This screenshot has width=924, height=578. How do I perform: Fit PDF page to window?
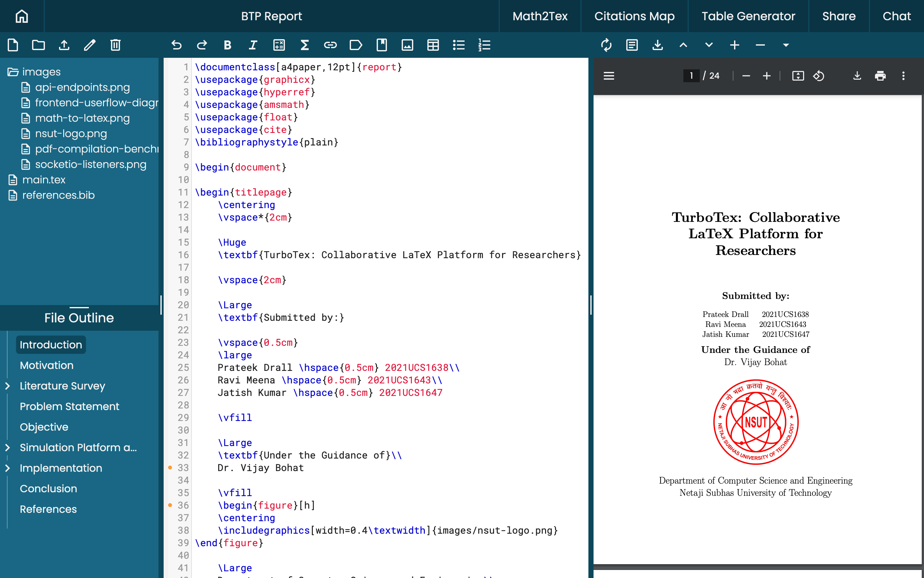[798, 76]
